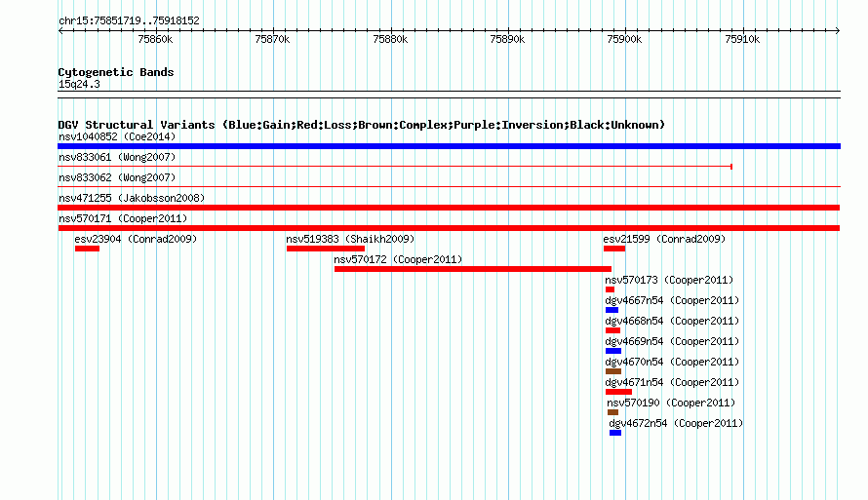Open the nsv833061 (Wong2007) label
Viewport: 868px width, 500px height.
click(x=117, y=157)
